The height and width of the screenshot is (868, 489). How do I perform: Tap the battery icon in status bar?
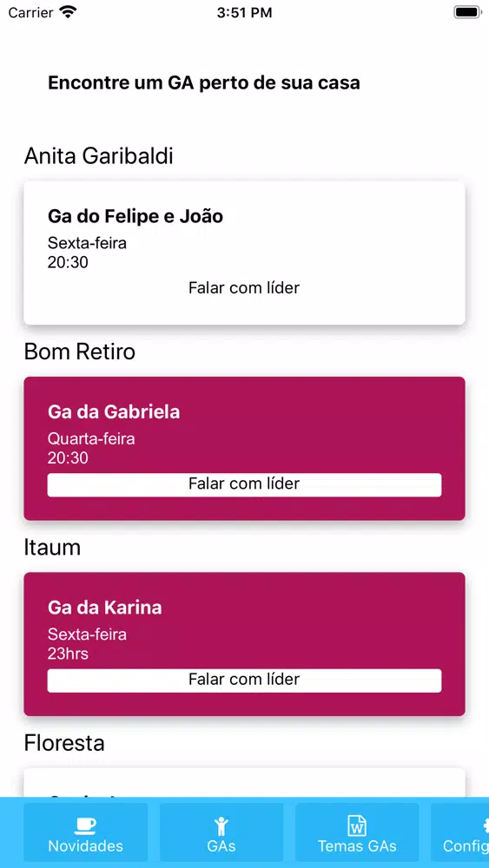[x=468, y=12]
